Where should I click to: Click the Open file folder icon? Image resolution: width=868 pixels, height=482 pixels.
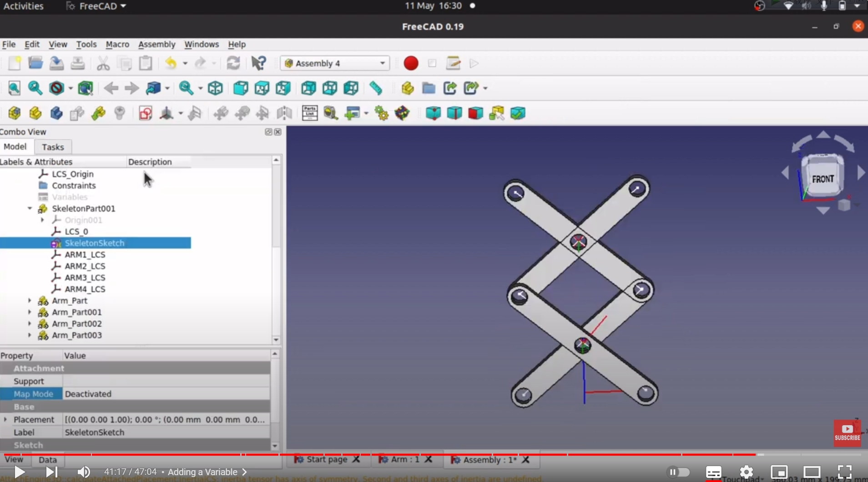pyautogui.click(x=35, y=63)
